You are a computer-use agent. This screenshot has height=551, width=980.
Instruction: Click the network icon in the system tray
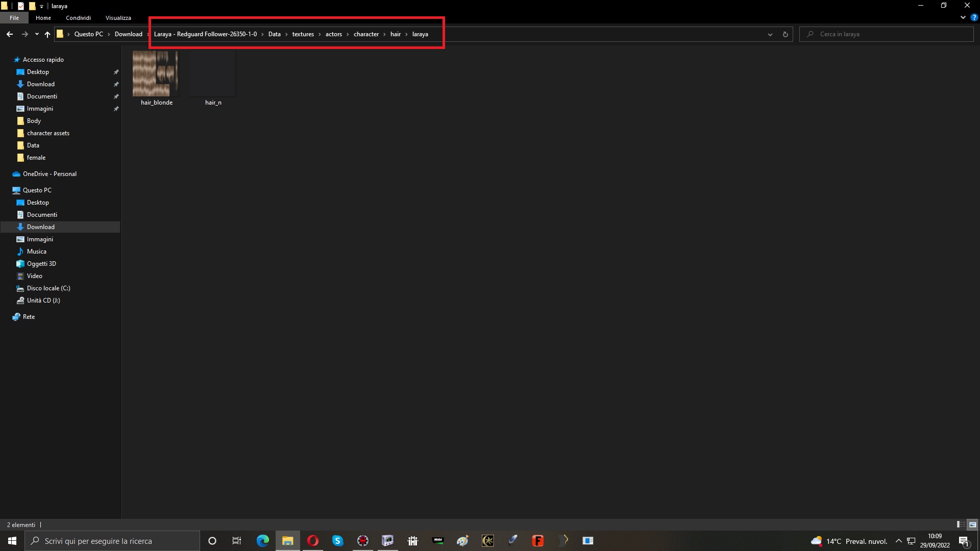click(911, 541)
